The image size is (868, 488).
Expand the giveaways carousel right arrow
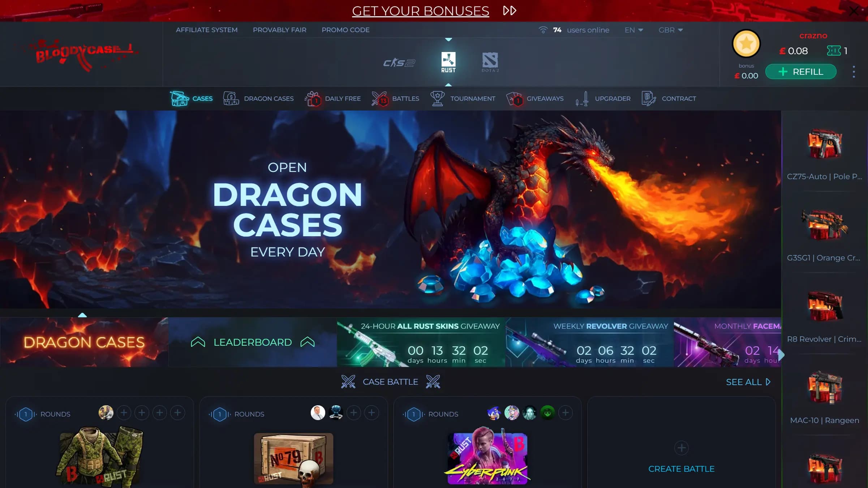[781, 355]
